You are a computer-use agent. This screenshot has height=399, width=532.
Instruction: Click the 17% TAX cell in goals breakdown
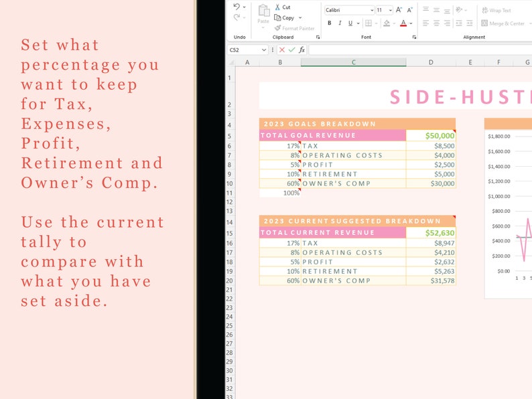280,146
